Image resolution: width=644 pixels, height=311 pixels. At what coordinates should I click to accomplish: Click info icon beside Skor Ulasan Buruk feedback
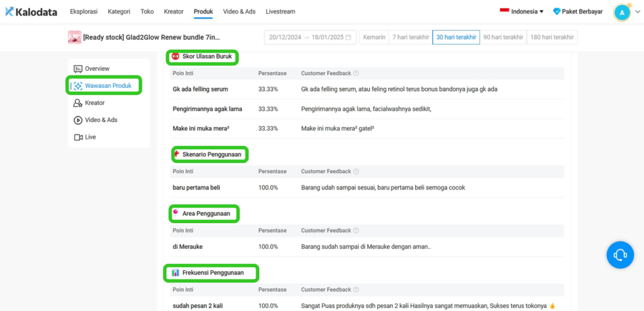(356, 74)
